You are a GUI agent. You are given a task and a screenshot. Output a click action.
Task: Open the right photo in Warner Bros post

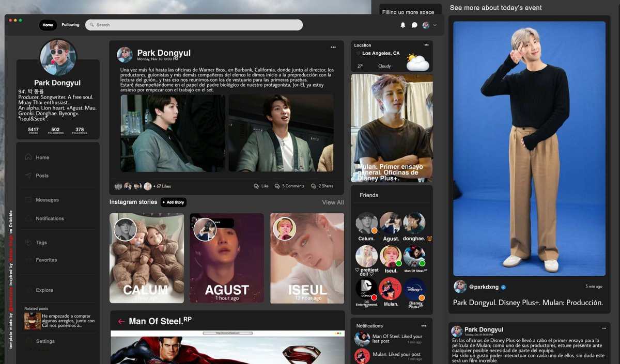[x=281, y=133]
